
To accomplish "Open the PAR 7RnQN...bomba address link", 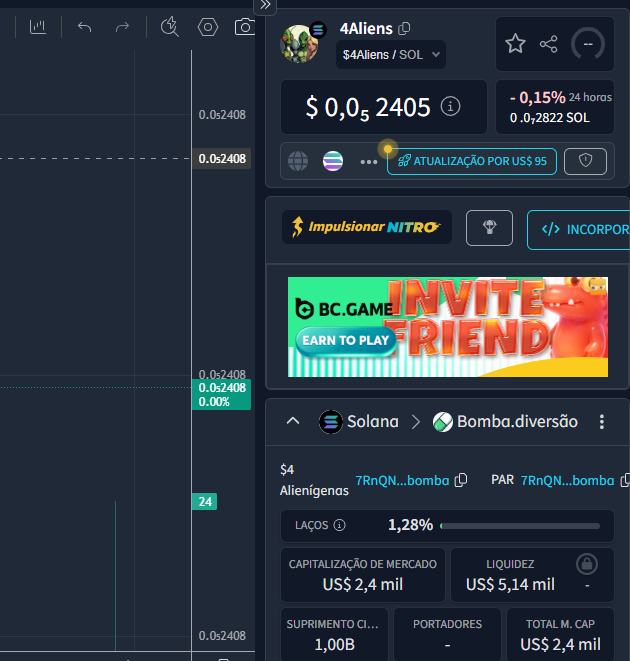I will tap(567, 481).
